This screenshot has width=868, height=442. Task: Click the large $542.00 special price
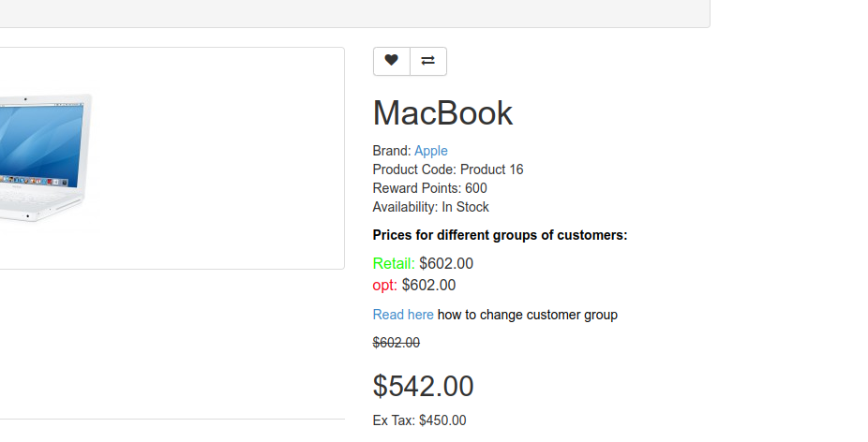point(423,386)
